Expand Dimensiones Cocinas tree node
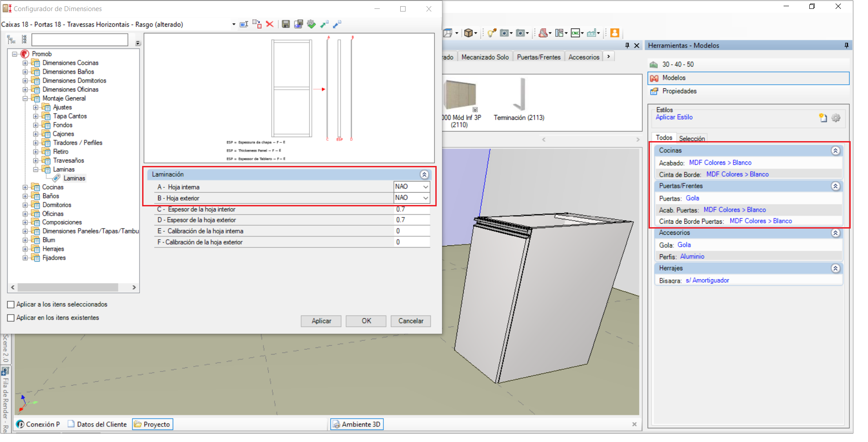Viewport: 868px width, 442px height. coord(25,63)
